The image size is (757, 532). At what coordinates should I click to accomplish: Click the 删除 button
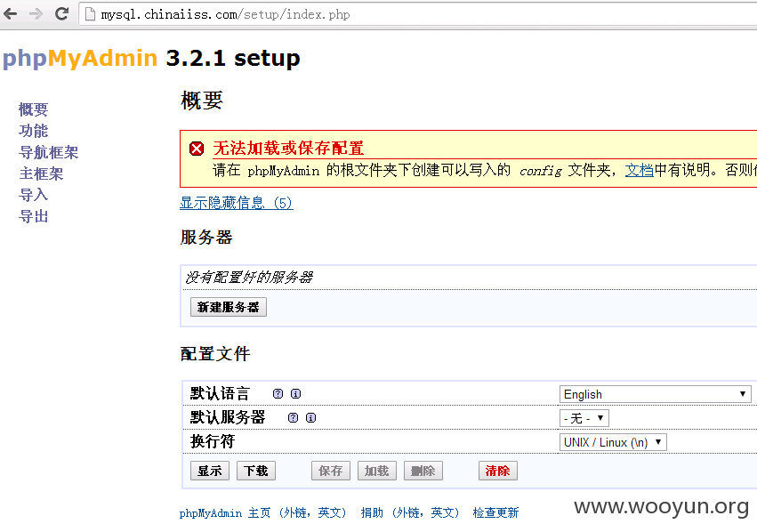coord(423,471)
